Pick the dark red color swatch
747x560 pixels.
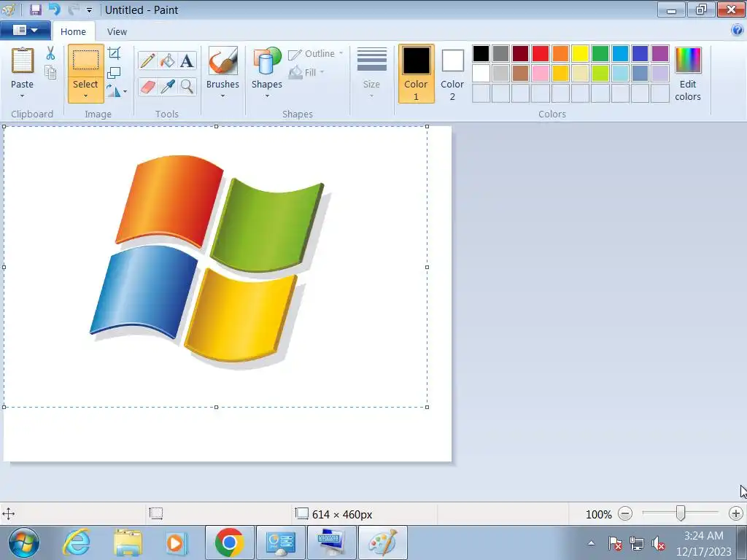tap(521, 53)
